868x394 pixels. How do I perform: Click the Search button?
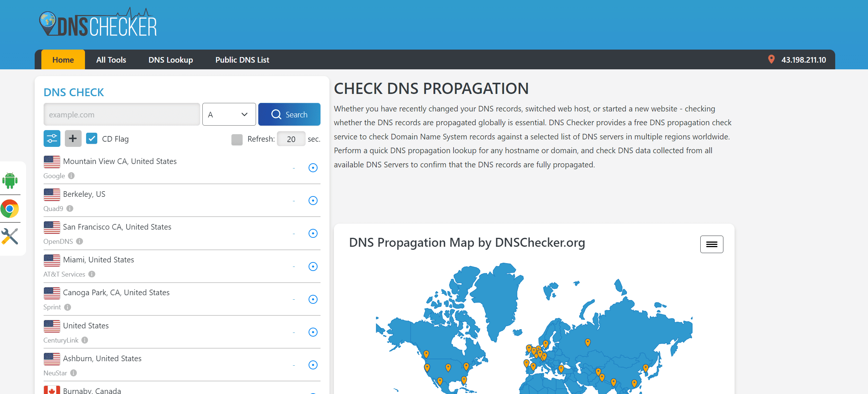click(289, 114)
